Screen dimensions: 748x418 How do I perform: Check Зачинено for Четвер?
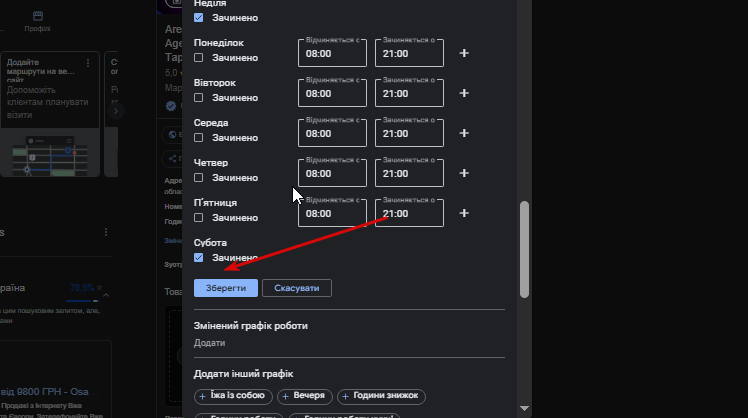tap(198, 178)
